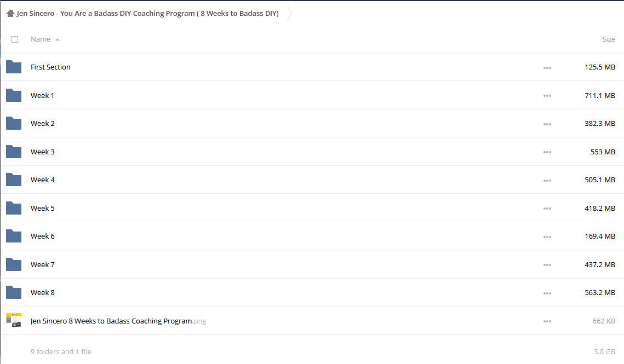Open more options for Week 7
The height and width of the screenshot is (364, 624).
click(547, 265)
